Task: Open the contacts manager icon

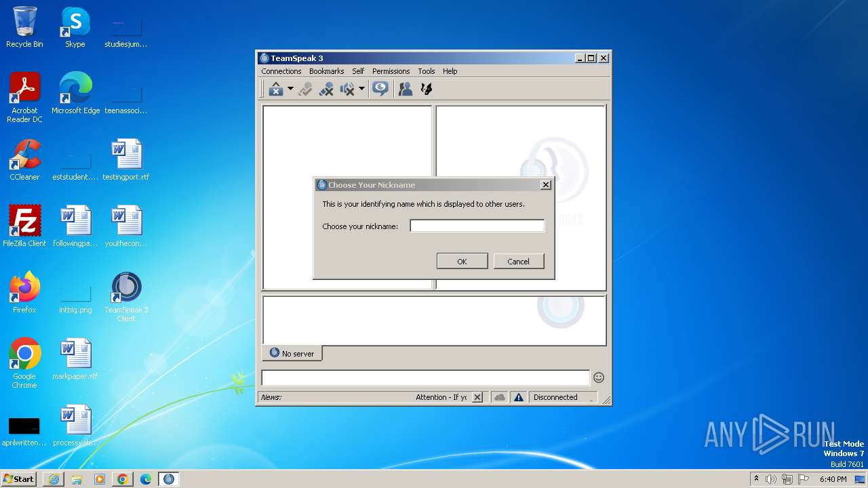Action: pos(406,89)
